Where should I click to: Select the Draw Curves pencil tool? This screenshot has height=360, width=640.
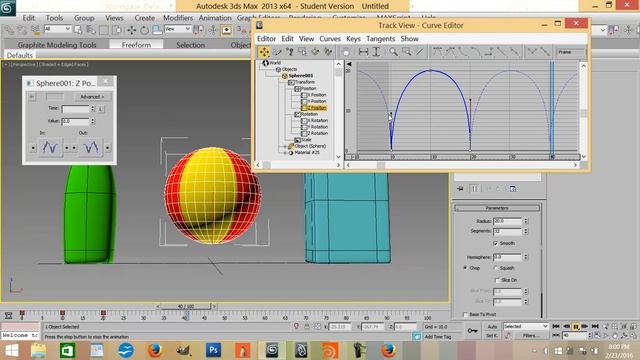pos(277,52)
